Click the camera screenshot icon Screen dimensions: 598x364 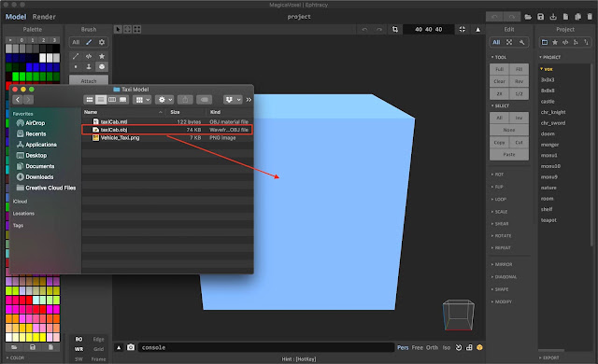[x=131, y=347]
